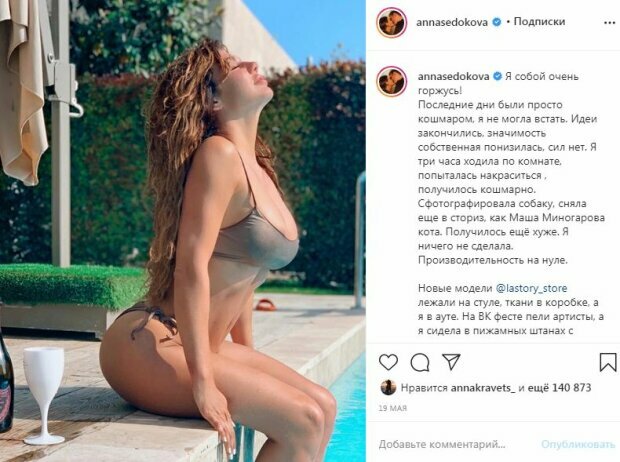620x462 pixels.
Task: Focus the Добавьте комментарий input field
Action: (x=442, y=444)
